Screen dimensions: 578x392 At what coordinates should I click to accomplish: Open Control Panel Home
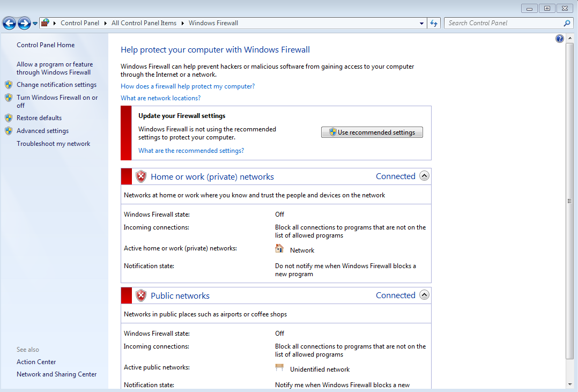46,45
